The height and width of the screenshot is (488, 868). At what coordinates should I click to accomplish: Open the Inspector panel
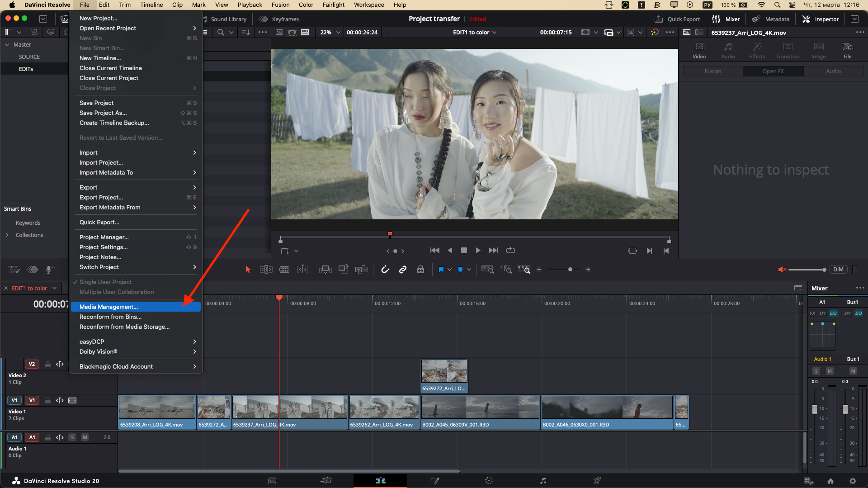[x=821, y=19]
